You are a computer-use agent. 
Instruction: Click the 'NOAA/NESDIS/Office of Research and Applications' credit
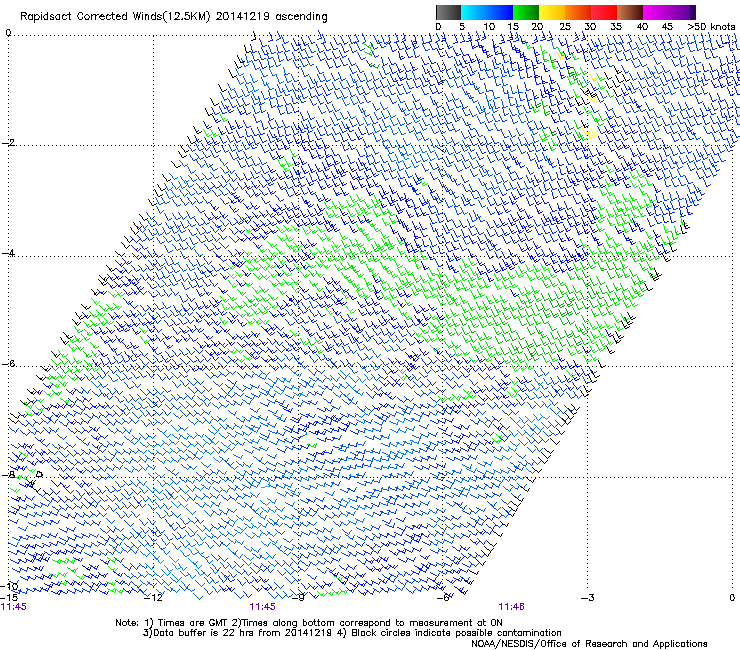[x=589, y=644]
